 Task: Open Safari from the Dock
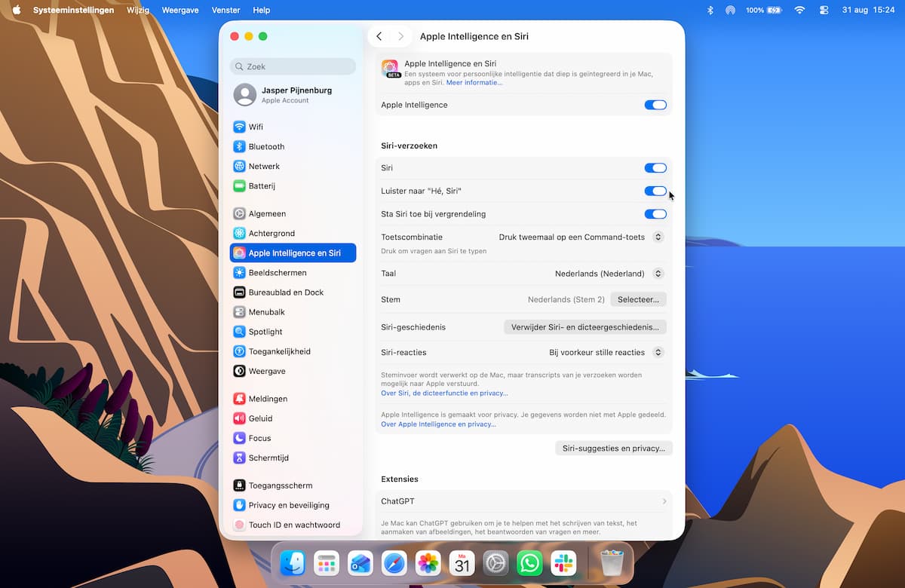tap(394, 563)
